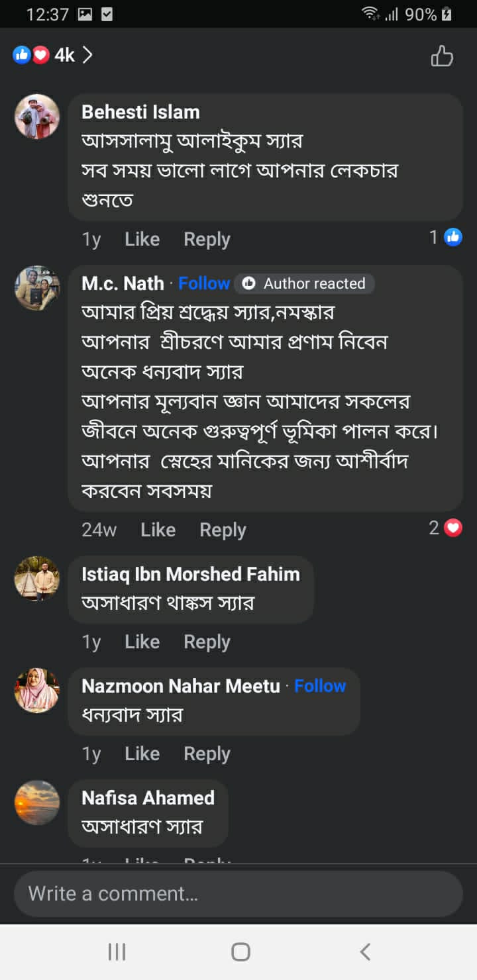Open Nafisa Ahamed's profile picture
Image resolution: width=477 pixels, height=980 pixels.
click(37, 803)
